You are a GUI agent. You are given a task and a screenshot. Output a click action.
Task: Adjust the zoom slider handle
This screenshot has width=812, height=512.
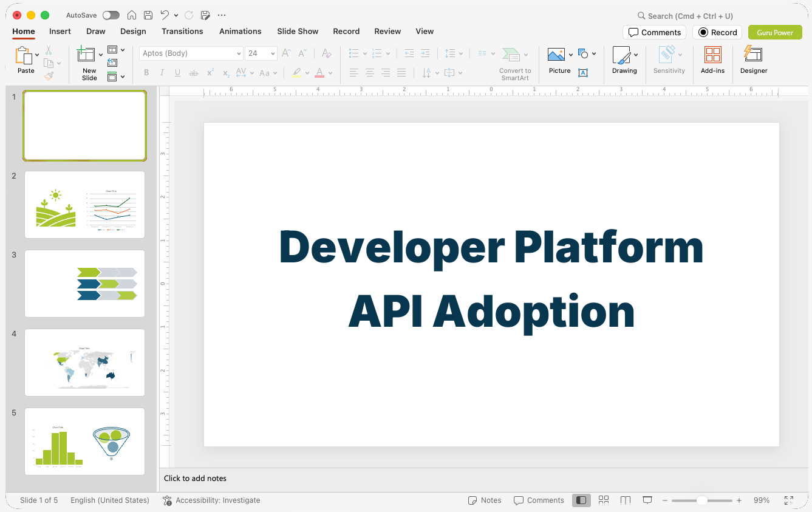coord(701,500)
